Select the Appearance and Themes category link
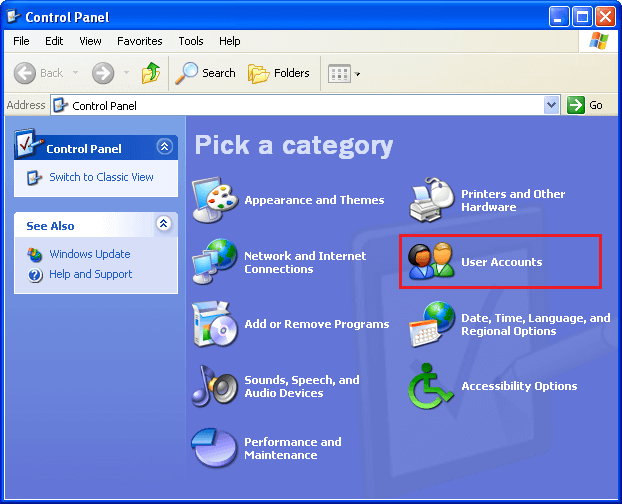 point(314,200)
